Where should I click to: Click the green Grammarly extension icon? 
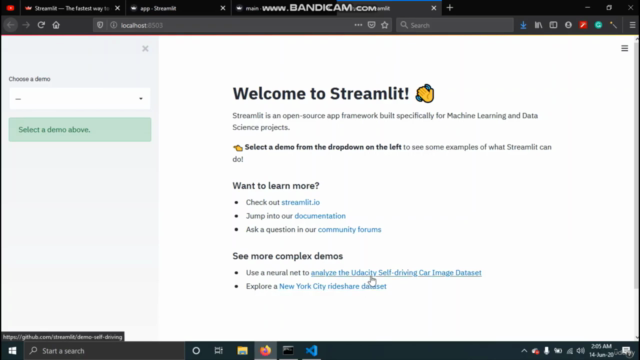click(x=598, y=25)
